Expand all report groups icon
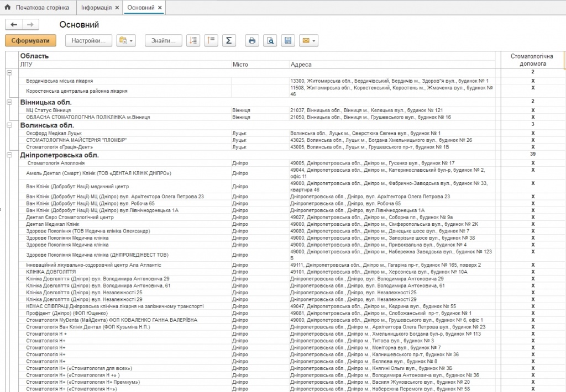Image resolution: width=566 pixels, height=392 pixels. tap(193, 40)
